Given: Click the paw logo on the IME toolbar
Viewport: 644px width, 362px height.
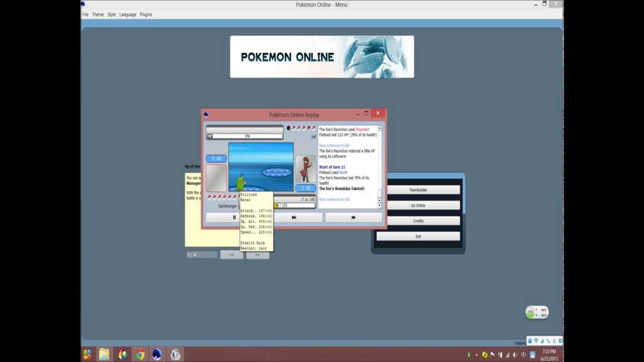Looking at the screenshot, I should pyautogui.click(x=530, y=341).
